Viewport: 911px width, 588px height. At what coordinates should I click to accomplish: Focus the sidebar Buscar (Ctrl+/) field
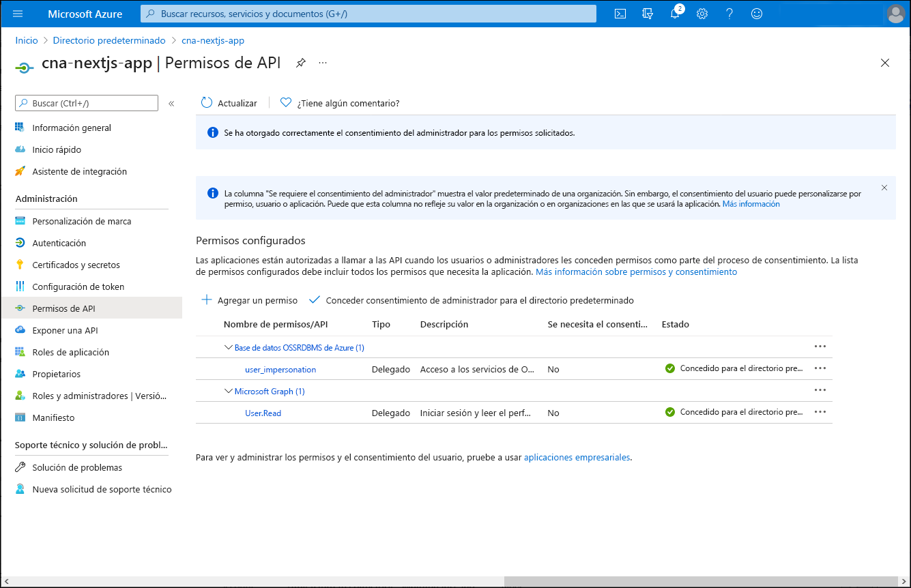pos(87,103)
